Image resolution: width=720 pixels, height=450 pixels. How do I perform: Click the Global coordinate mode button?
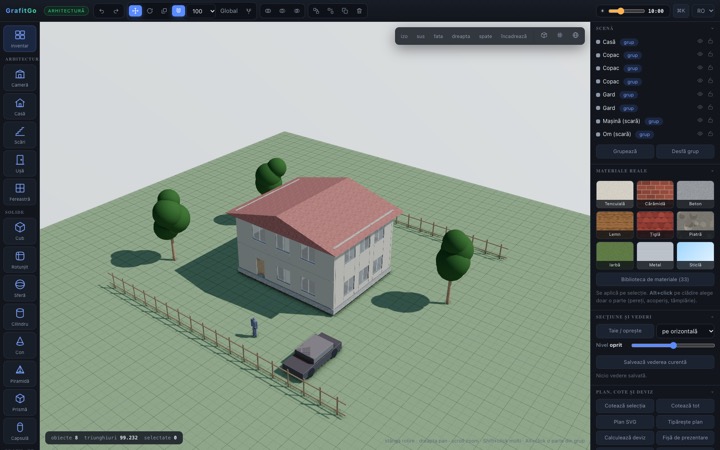(229, 11)
